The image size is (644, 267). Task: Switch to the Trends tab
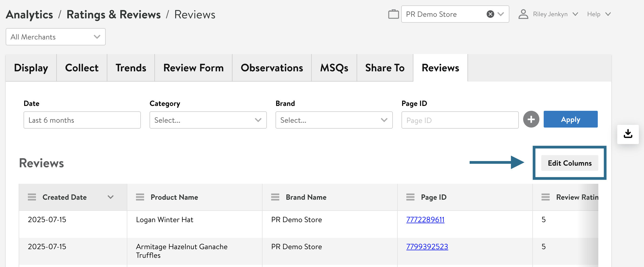click(131, 68)
